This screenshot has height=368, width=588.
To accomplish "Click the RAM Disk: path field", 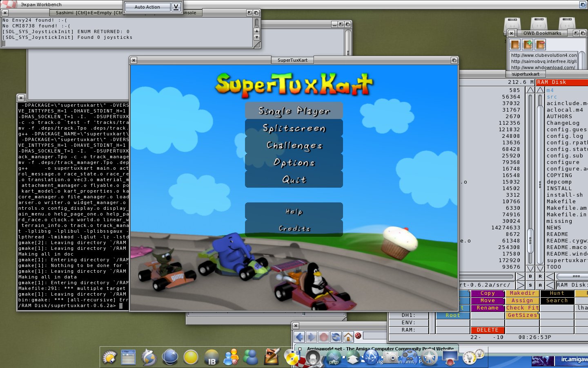I will point(571,285).
